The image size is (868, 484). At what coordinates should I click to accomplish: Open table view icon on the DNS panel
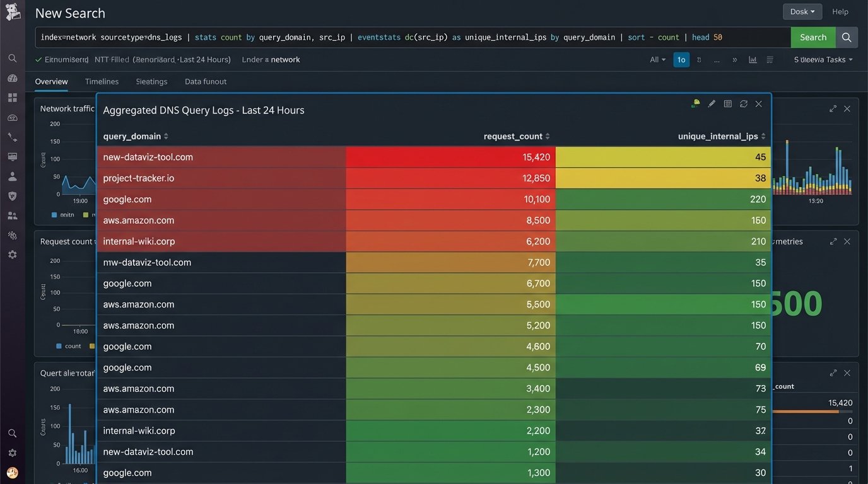728,103
